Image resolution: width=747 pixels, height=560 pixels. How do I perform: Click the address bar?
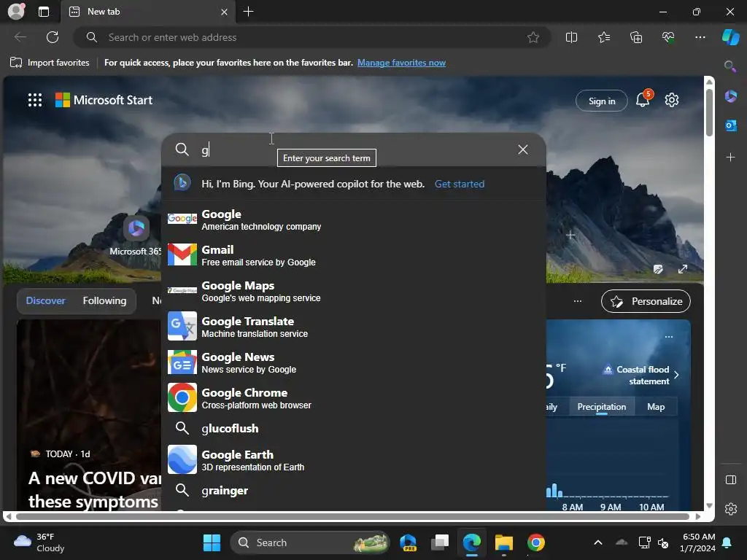[311, 37]
